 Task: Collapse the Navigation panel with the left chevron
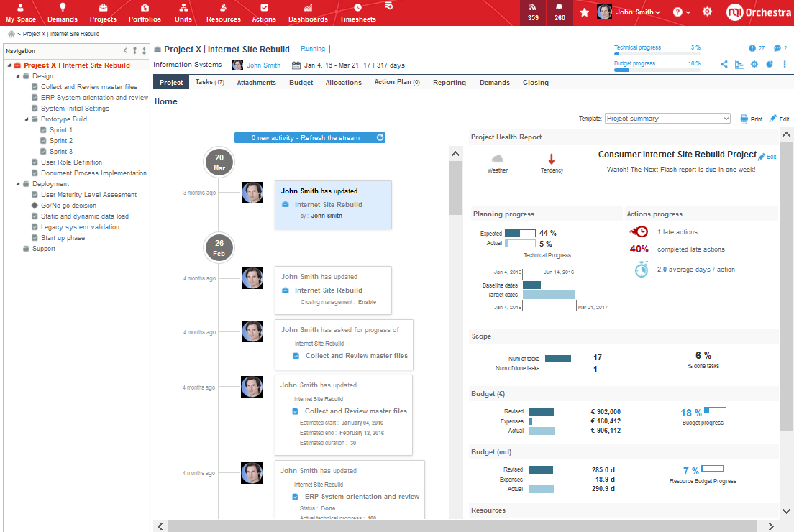[x=126, y=50]
